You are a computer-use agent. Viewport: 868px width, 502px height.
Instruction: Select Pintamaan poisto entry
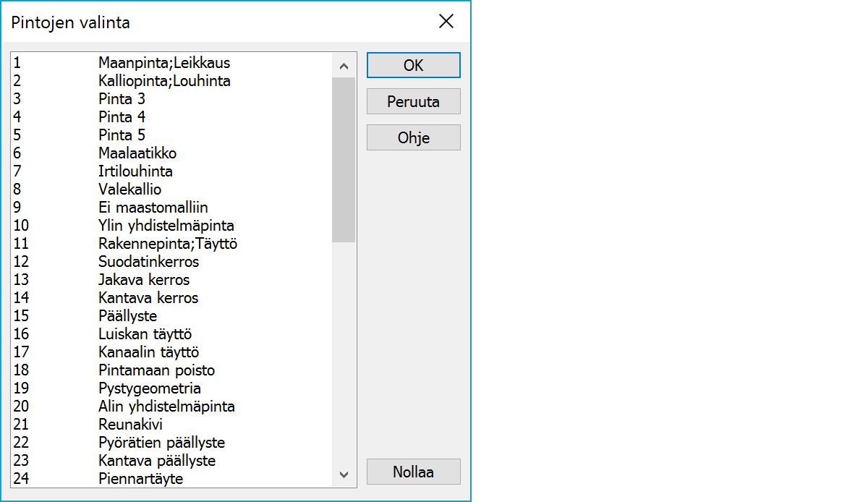156,370
